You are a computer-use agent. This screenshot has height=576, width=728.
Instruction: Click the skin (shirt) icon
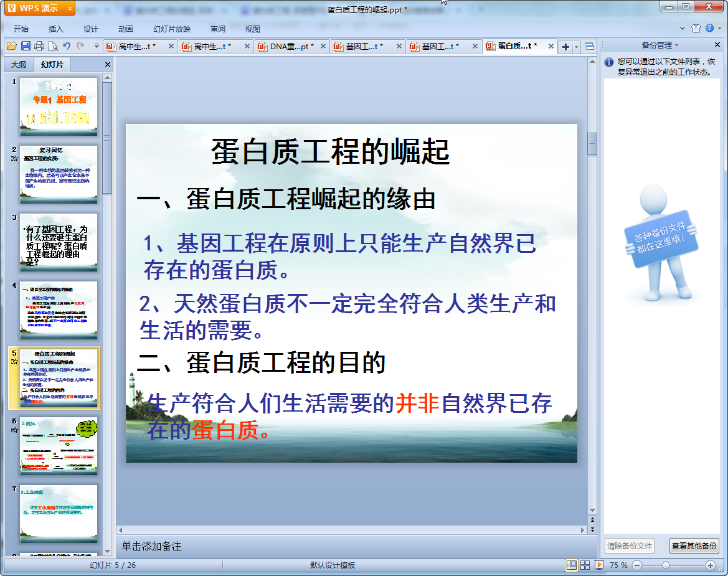click(x=696, y=28)
